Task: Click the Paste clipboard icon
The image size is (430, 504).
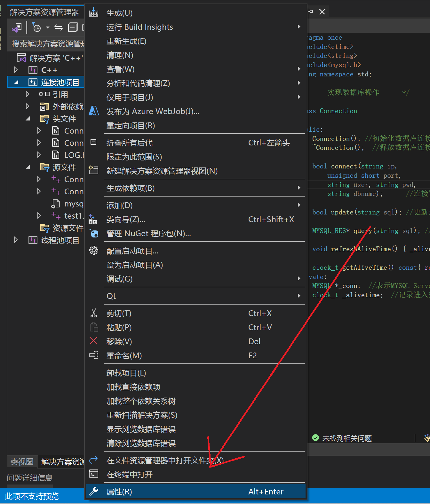Action: (x=94, y=327)
